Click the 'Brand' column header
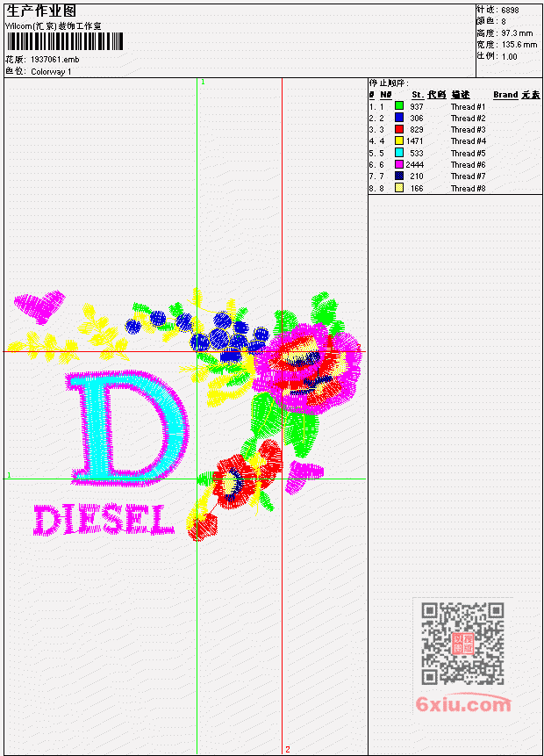The image size is (544, 756). (505, 95)
